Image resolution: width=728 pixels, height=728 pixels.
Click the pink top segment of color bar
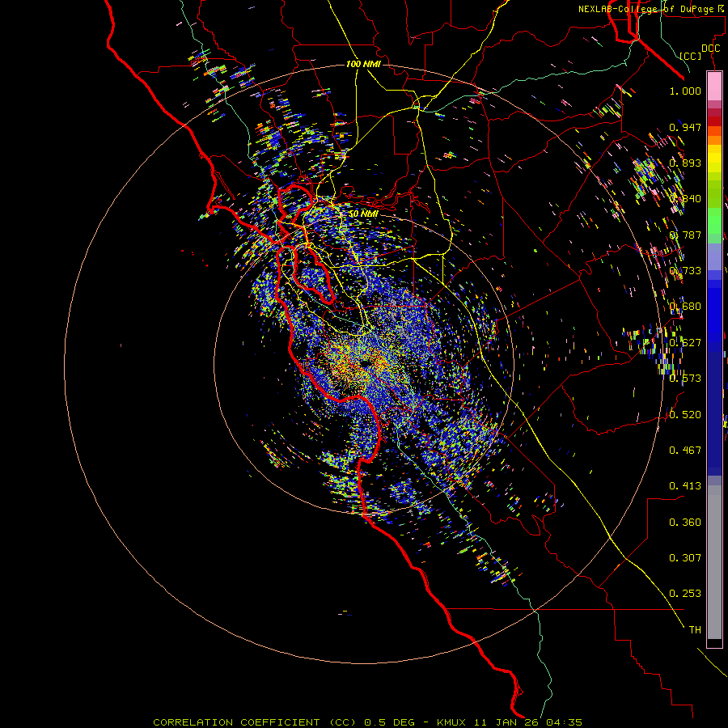coord(714,87)
